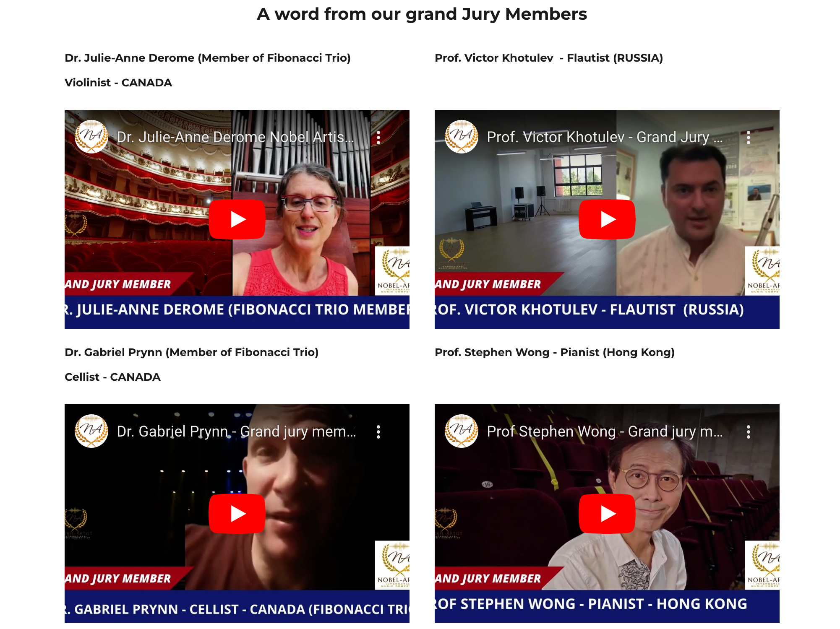Click the Nobel-Artist logo in Stephen Wong's video
Viewport: 840px width, 629px height.
pyautogui.click(x=762, y=565)
